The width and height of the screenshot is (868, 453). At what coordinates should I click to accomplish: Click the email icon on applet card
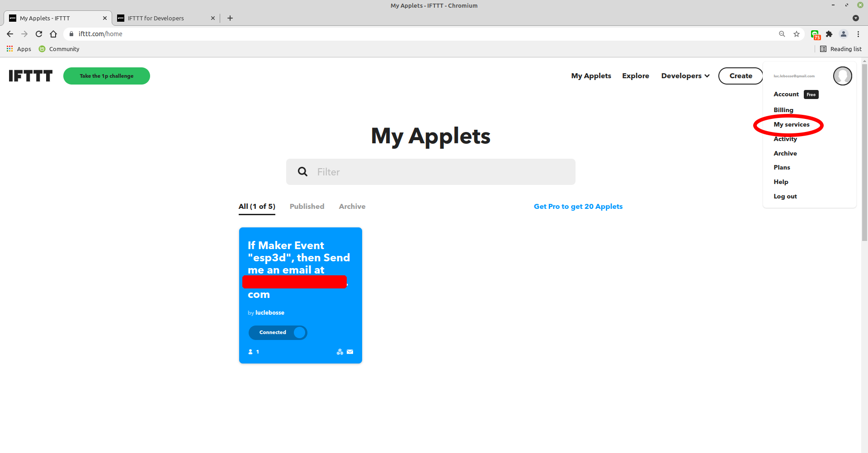350,352
